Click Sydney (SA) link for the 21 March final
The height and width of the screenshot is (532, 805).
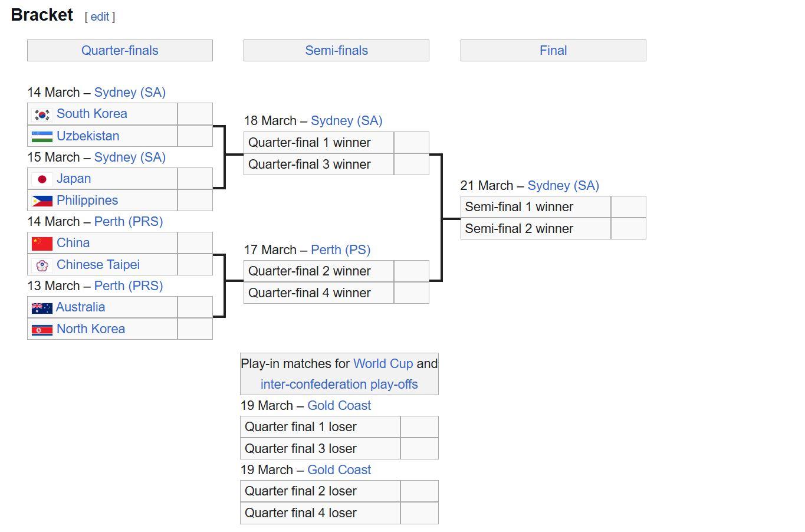point(563,185)
